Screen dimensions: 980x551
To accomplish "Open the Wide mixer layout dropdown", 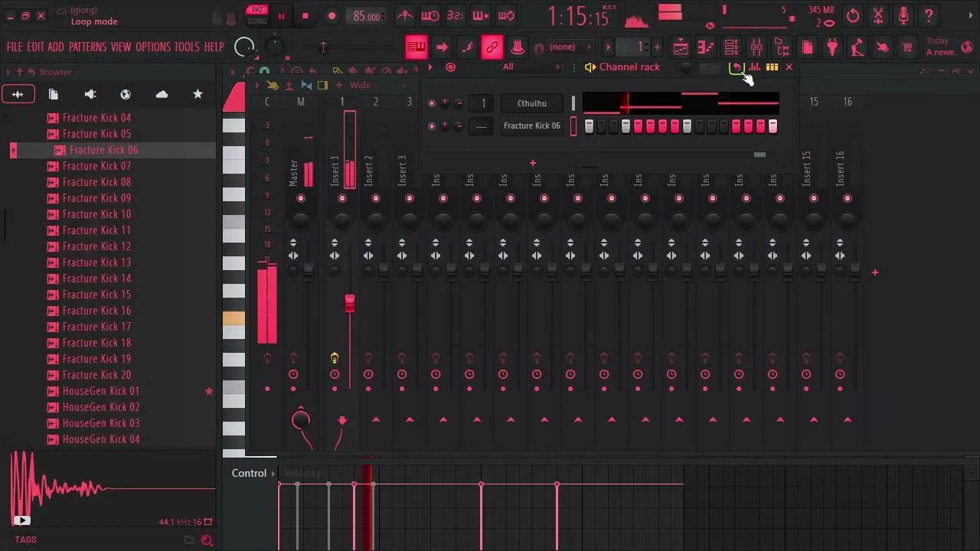I will (x=360, y=85).
